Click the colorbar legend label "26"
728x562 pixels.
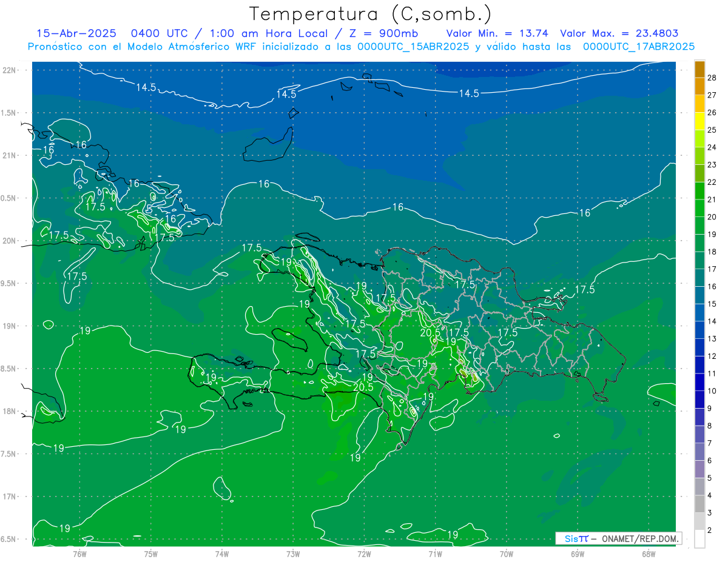pos(712,112)
